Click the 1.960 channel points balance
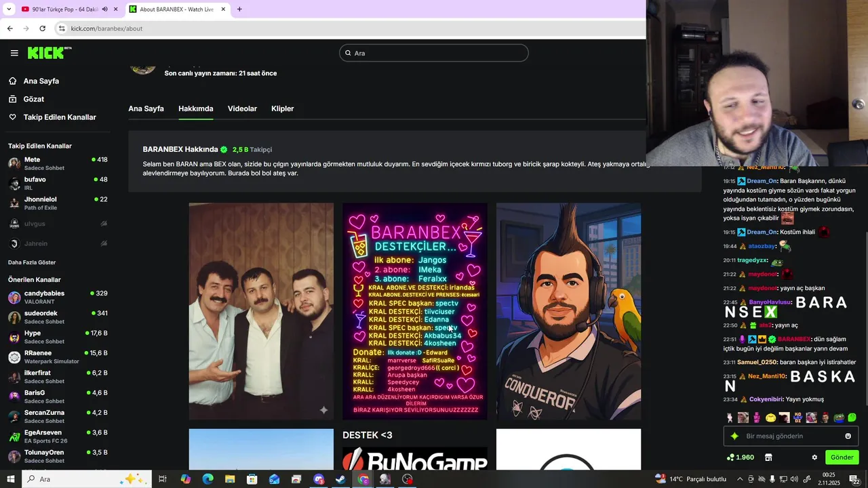Viewport: 868px width, 488px height. [x=740, y=457]
